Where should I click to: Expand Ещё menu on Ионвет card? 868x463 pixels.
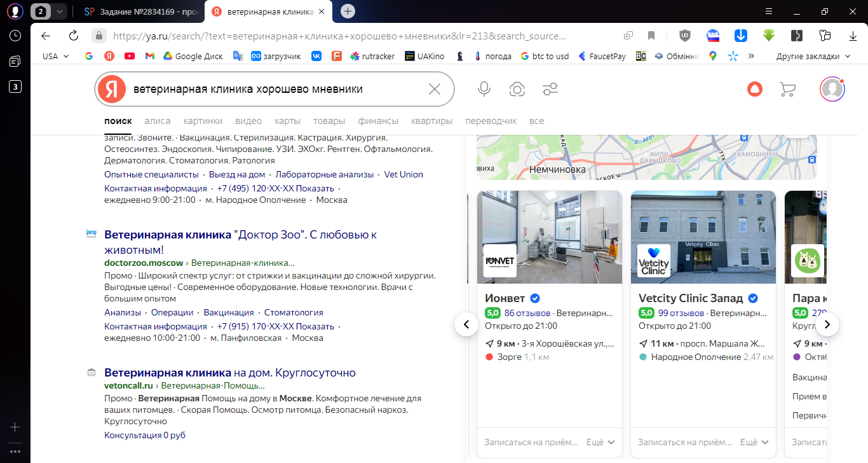(x=600, y=442)
